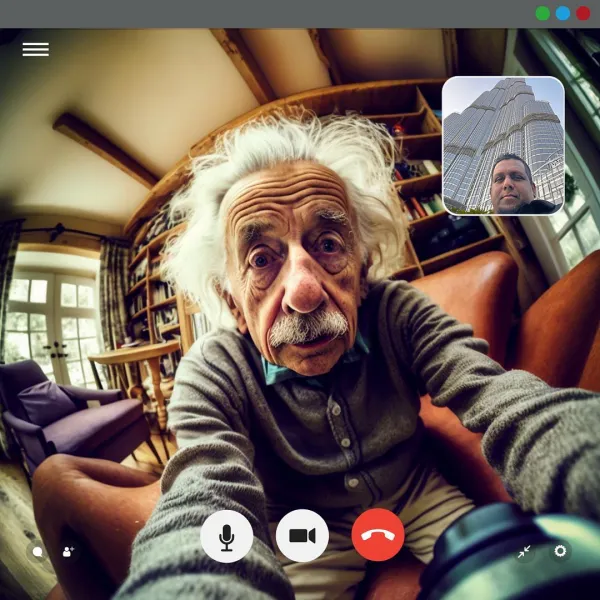
Task: Open the hamburger menu
Action: coord(35,49)
